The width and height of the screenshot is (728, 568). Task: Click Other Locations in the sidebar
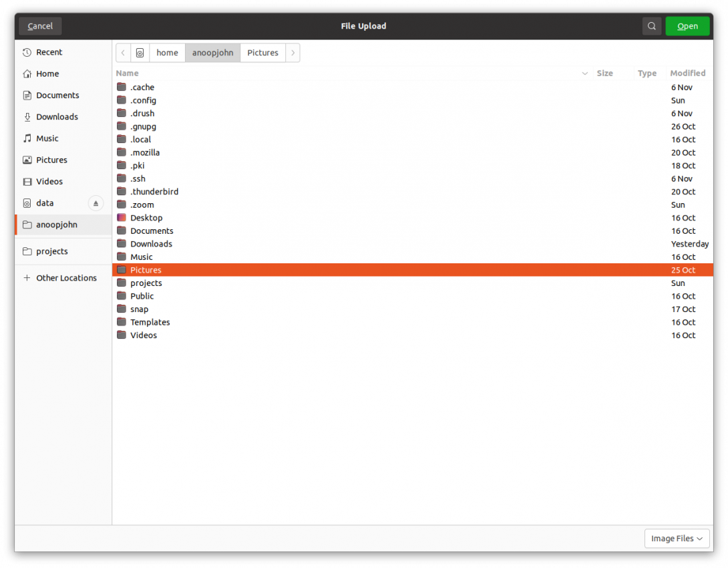tap(66, 278)
